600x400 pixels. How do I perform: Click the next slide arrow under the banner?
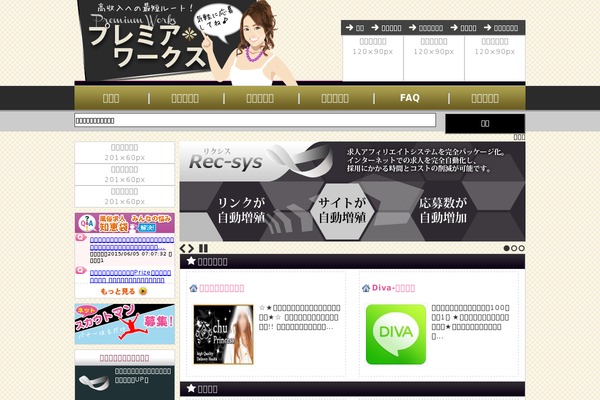tap(191, 248)
